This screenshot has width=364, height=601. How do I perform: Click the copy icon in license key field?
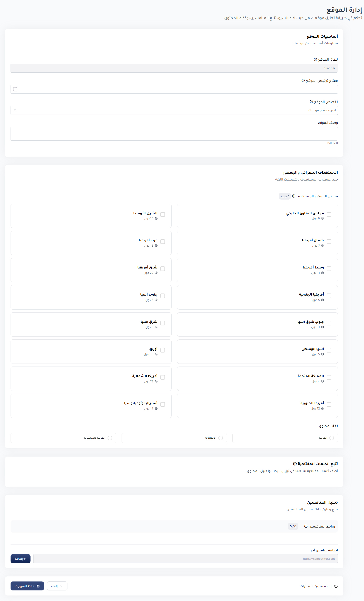15,89
